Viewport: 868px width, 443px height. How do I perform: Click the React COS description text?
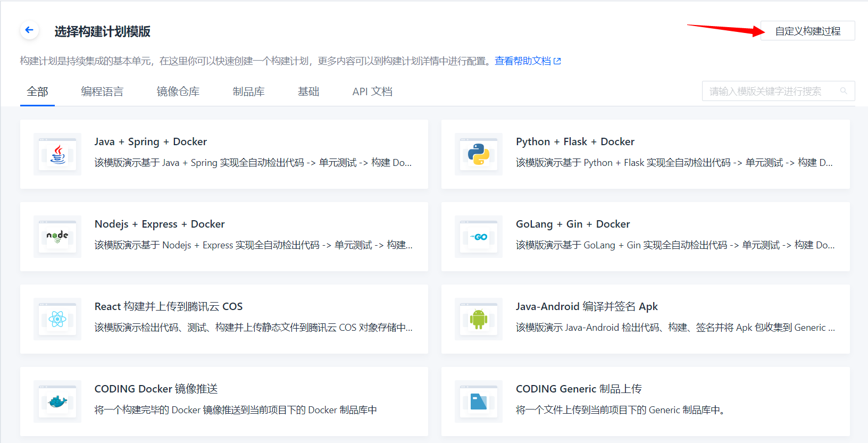(253, 328)
